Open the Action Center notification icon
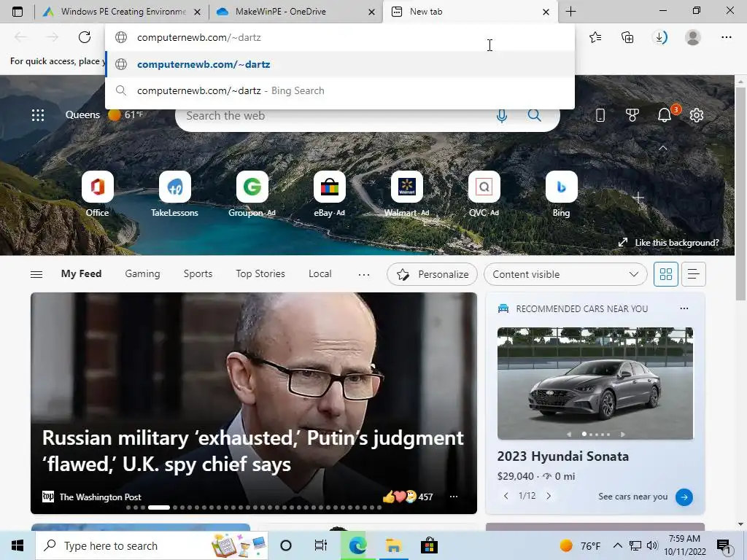Screen dimensions: 747x560 (724, 547)
